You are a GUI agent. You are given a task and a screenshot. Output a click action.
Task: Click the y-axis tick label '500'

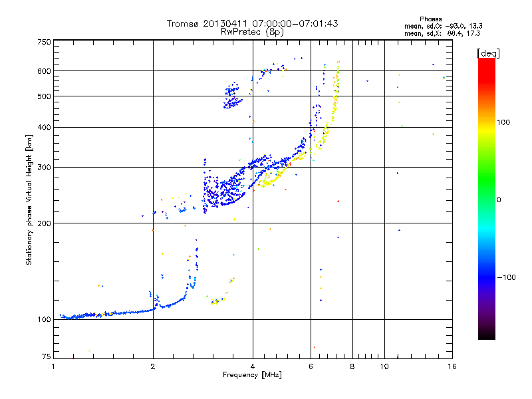44,96
